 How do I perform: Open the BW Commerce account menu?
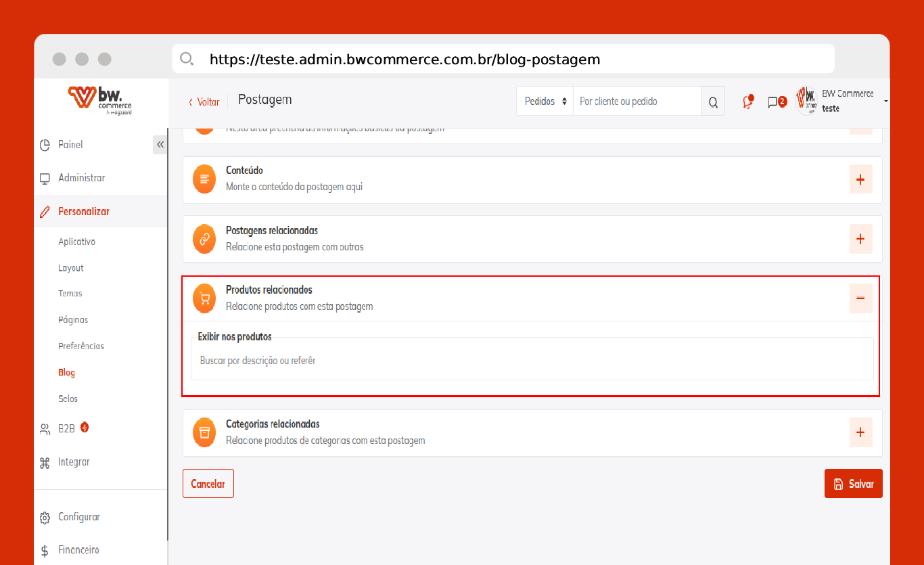pos(842,101)
